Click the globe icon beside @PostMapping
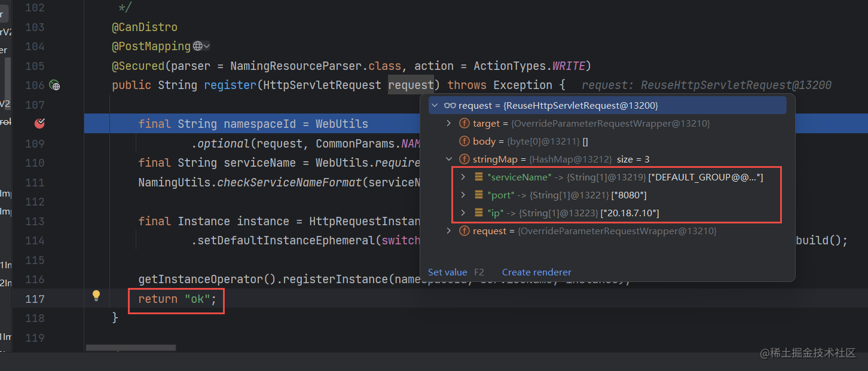Image resolution: width=868 pixels, height=371 pixels. (197, 46)
